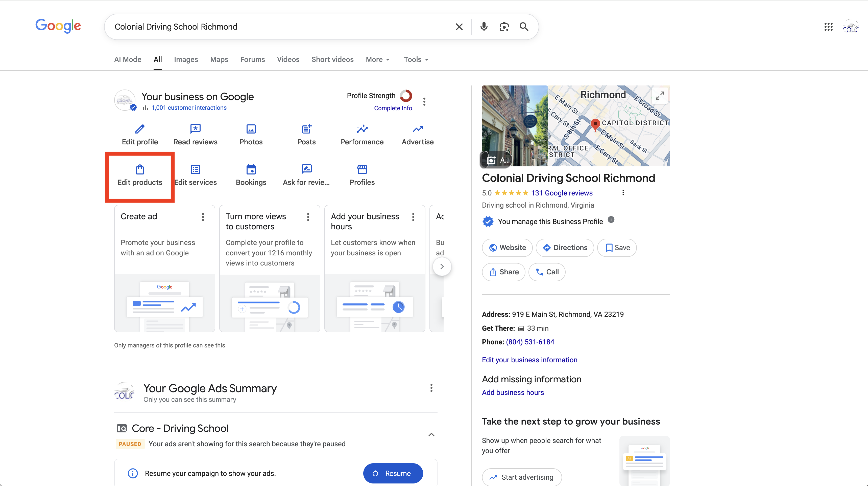Switch to Images tab

coord(186,59)
